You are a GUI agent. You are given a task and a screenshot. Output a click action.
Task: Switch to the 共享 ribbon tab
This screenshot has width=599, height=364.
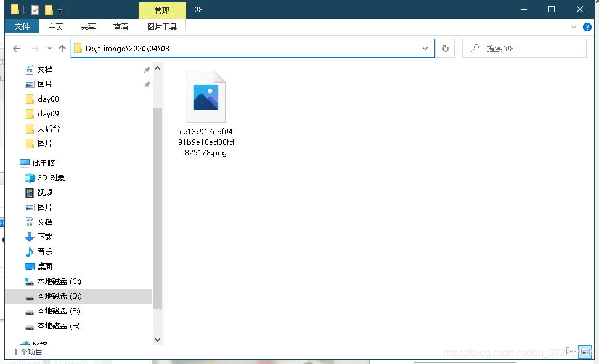(x=88, y=26)
